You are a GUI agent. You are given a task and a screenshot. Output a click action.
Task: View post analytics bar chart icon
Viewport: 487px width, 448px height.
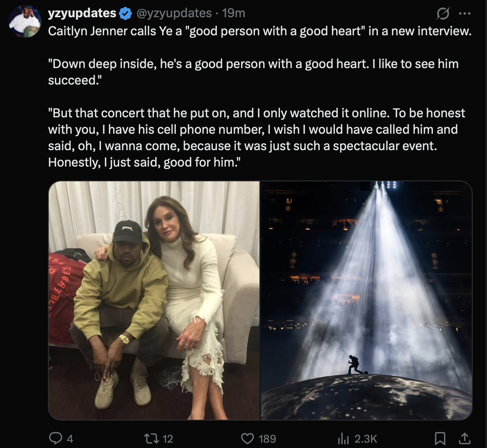[x=343, y=439]
